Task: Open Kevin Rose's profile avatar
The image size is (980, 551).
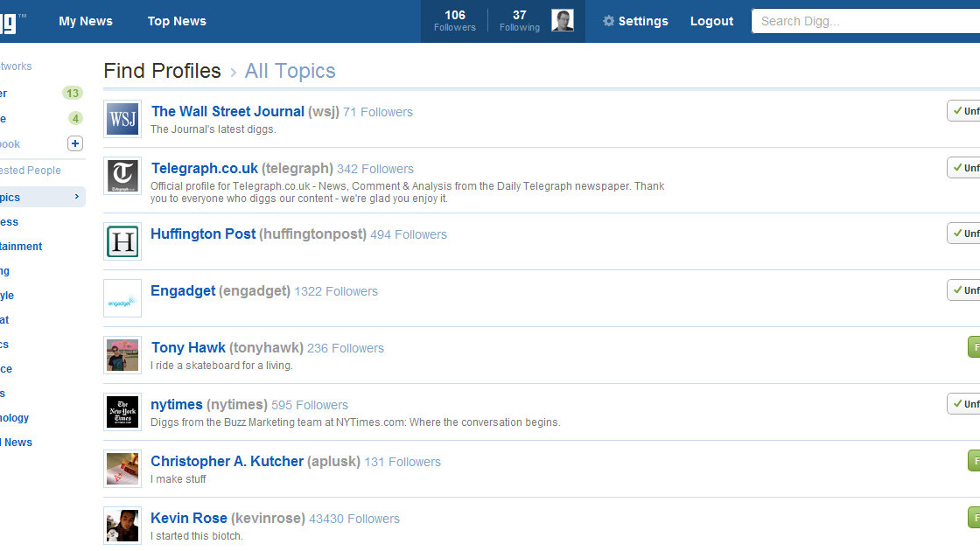Action: tap(122, 526)
